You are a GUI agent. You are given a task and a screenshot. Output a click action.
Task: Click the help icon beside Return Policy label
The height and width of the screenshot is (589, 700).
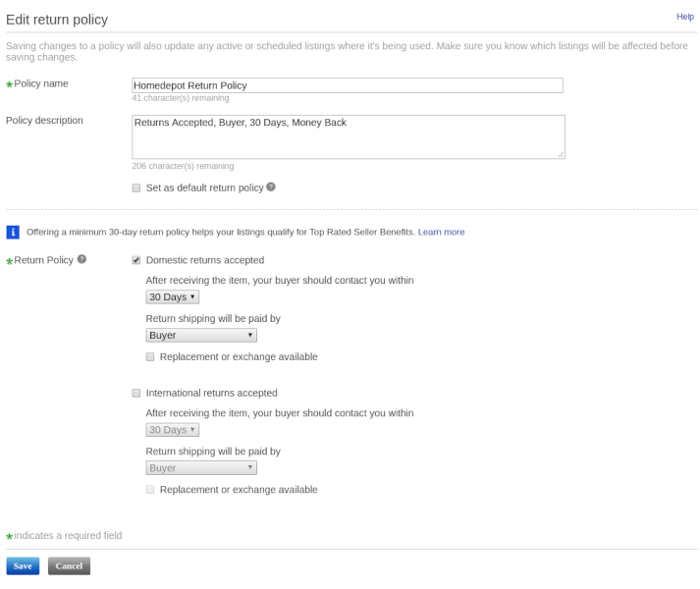[81, 259]
